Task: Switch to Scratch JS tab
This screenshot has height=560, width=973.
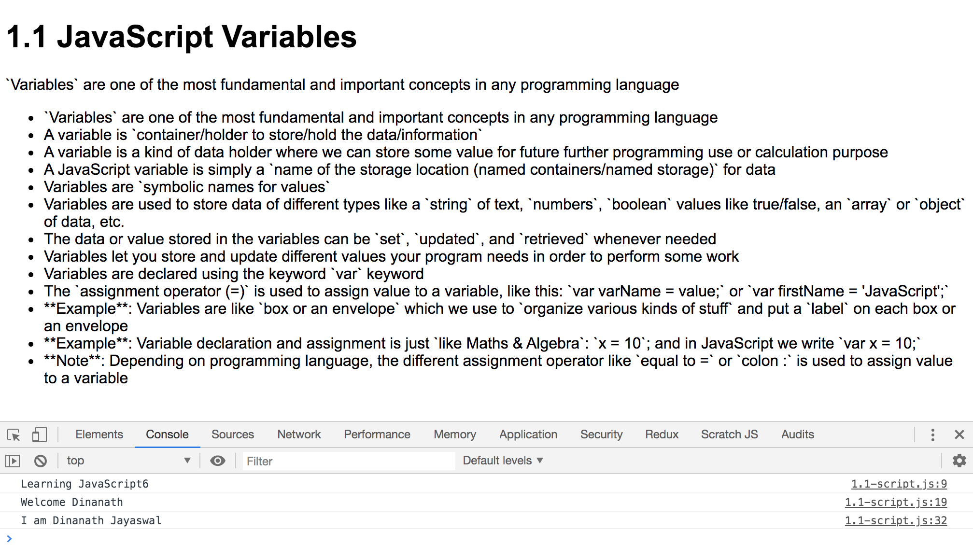Action: [729, 434]
